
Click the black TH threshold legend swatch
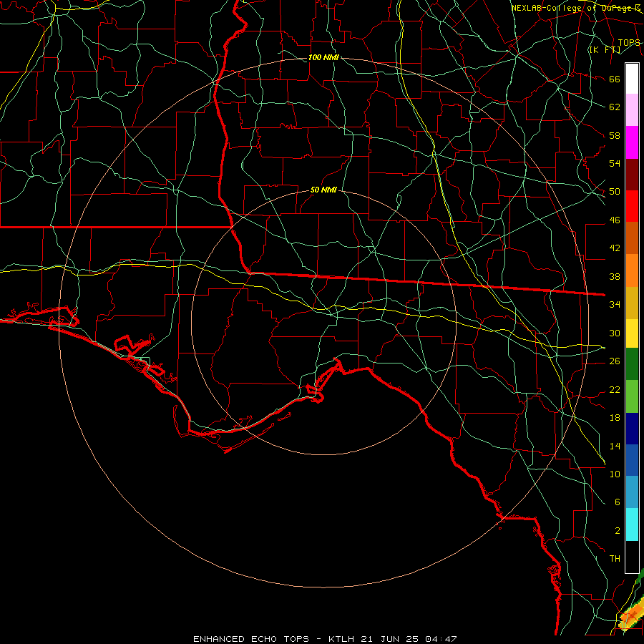click(x=632, y=557)
